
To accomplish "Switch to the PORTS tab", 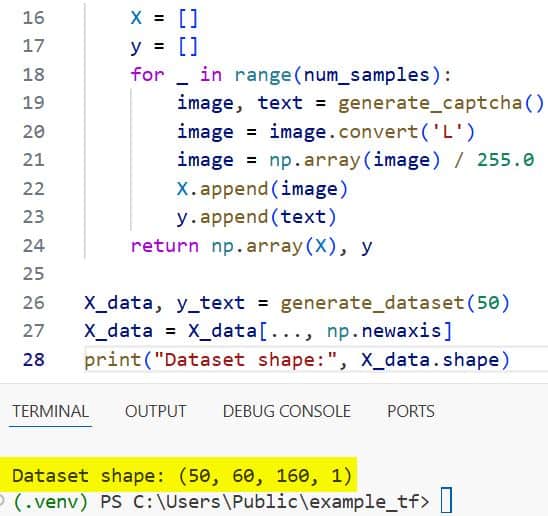I will tap(411, 411).
